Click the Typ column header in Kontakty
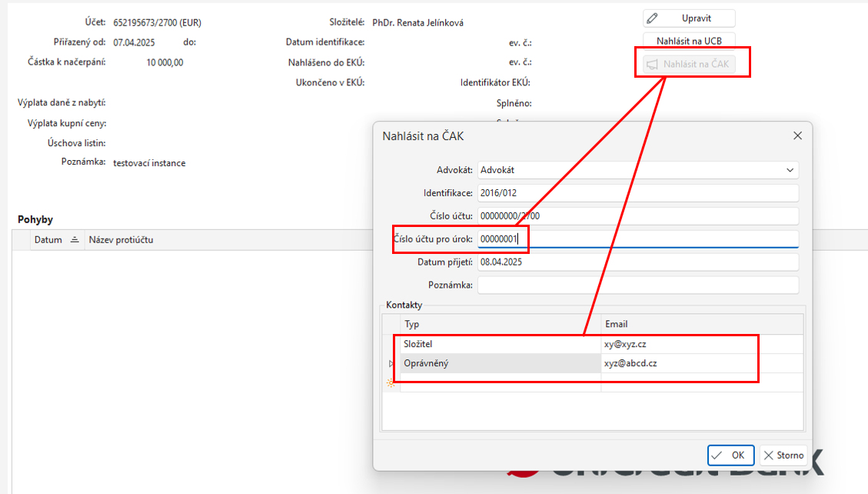 (x=500, y=324)
